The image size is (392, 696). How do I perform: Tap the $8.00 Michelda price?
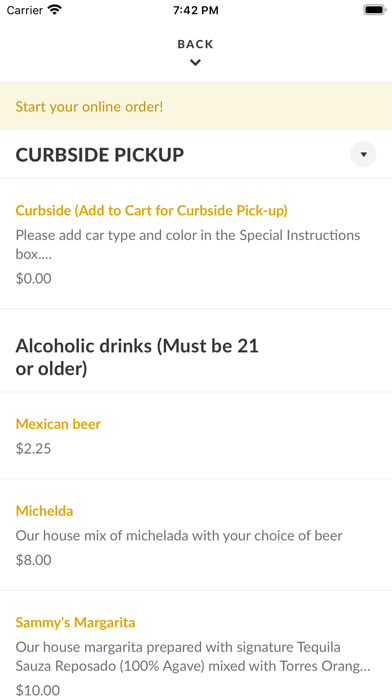[33, 560]
